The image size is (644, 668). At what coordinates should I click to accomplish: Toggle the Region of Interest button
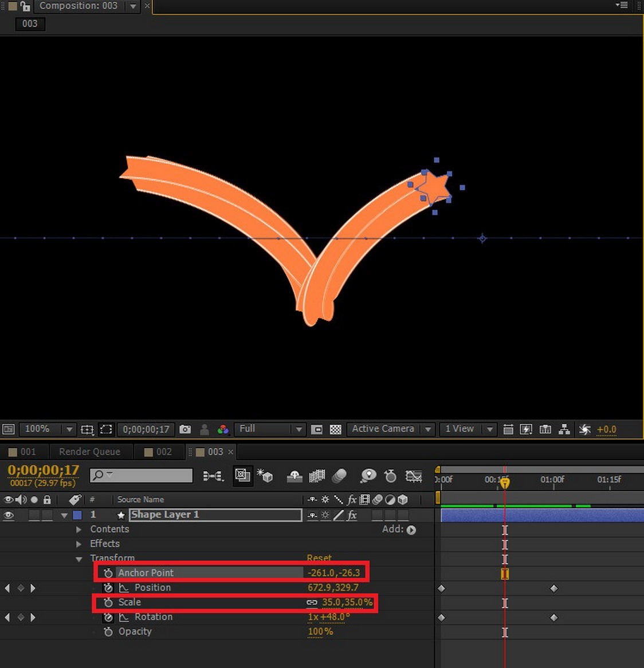point(106,429)
